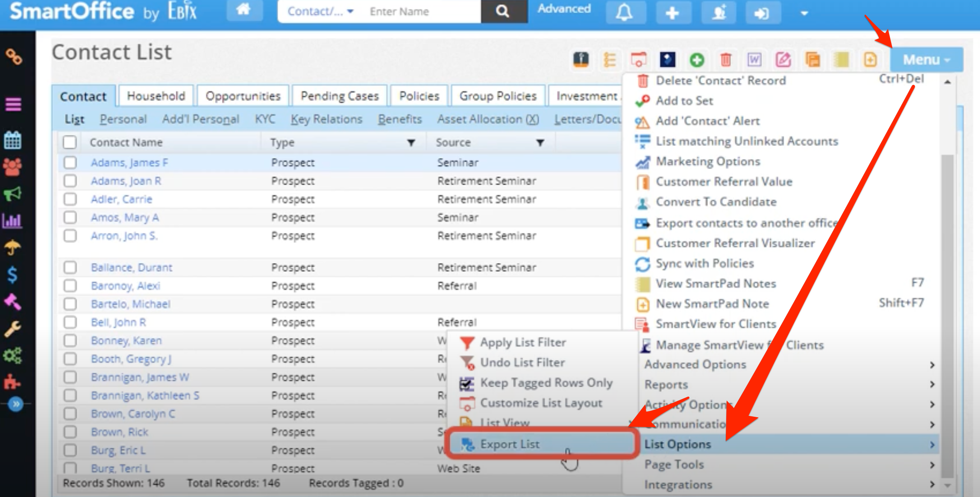Click the Export List menu item
This screenshot has height=497, width=980.
click(510, 443)
